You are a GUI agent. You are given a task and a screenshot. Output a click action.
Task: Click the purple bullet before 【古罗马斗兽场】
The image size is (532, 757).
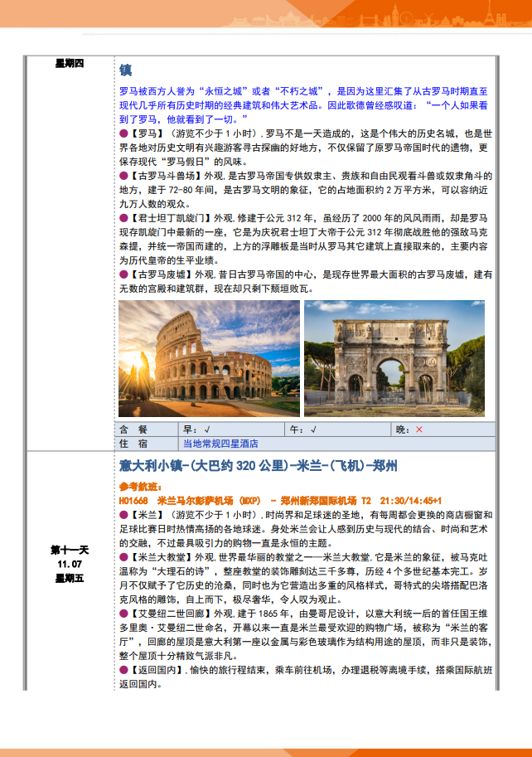point(124,176)
